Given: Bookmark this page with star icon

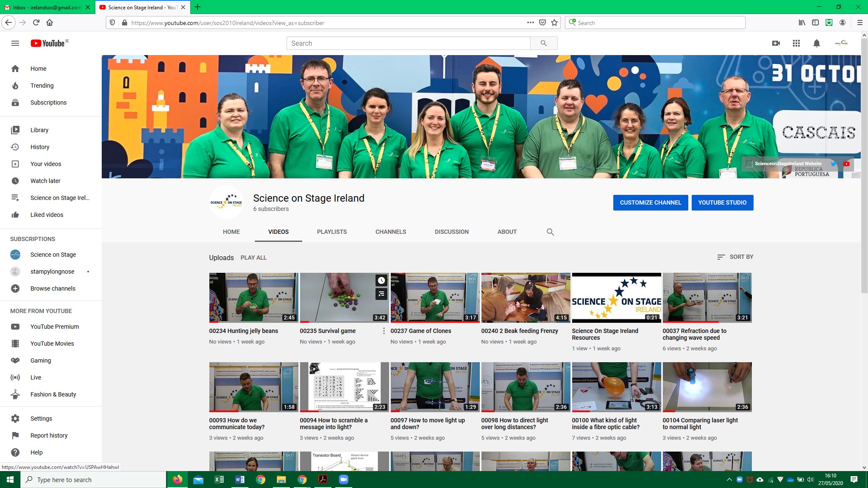Looking at the screenshot, I should pyautogui.click(x=554, y=22).
